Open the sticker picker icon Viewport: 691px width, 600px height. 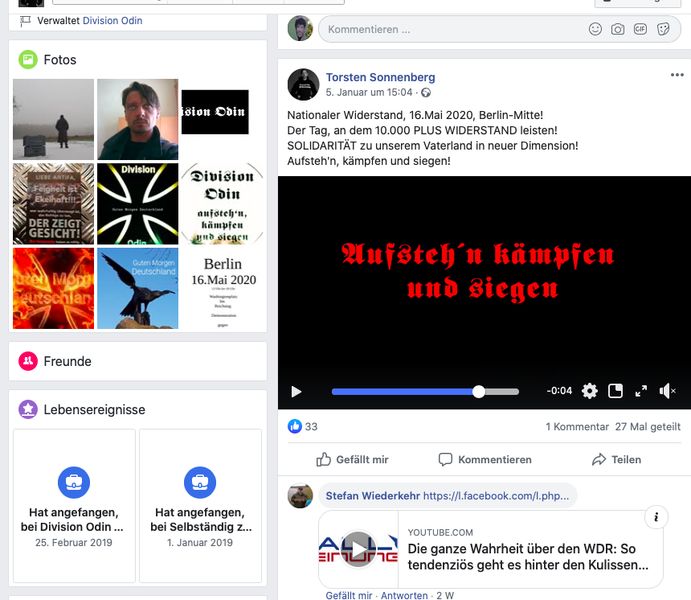click(663, 29)
